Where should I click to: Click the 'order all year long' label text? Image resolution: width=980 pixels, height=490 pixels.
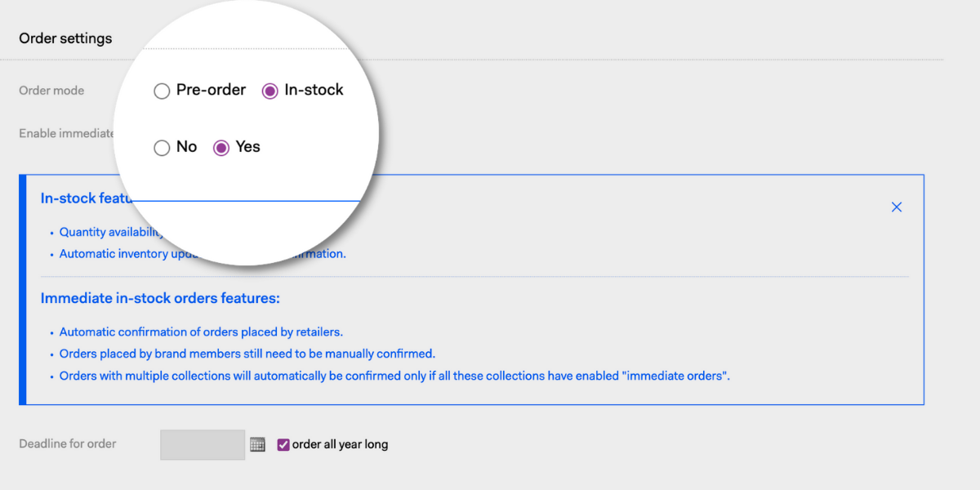[340, 444]
